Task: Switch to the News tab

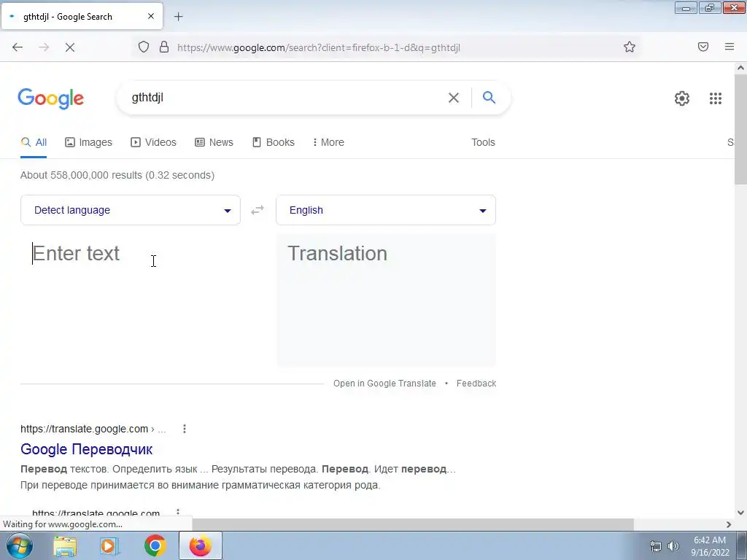Action: click(x=214, y=142)
